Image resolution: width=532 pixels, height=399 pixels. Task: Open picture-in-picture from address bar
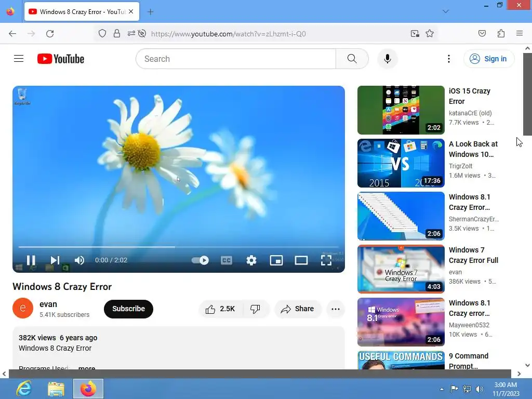coord(415,33)
